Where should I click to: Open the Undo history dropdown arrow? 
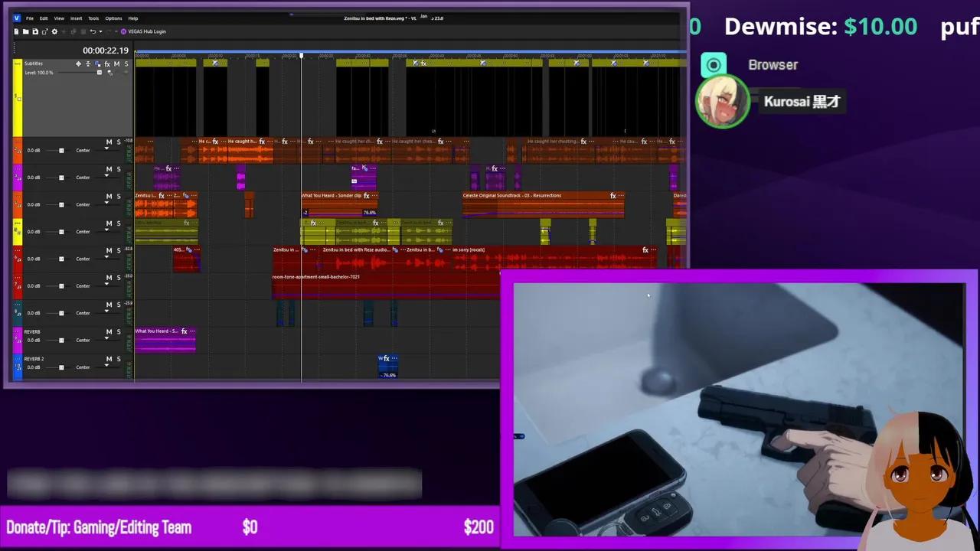(100, 31)
